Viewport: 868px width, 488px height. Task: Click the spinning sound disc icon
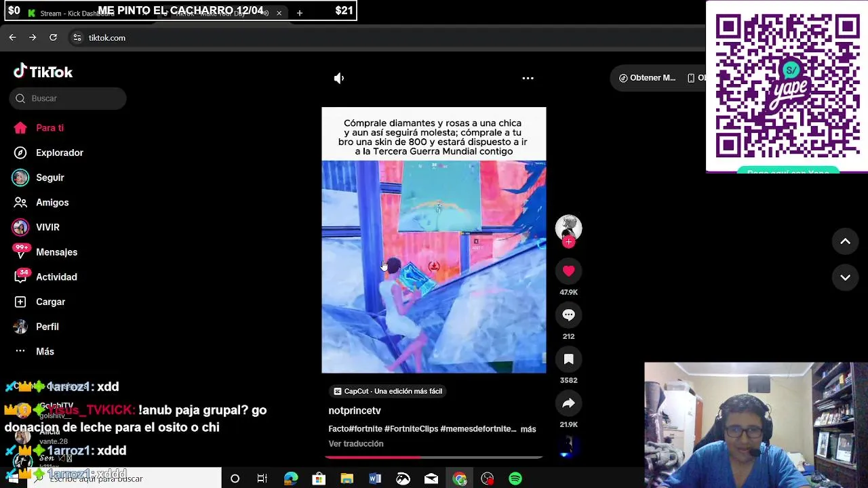568,445
